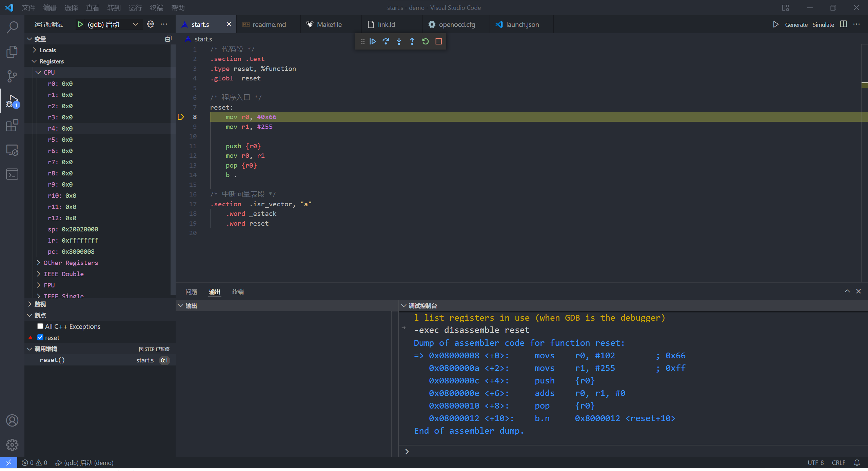The height and width of the screenshot is (471, 868).
Task: Click UTF-8 encoding in status bar
Action: pos(815,463)
